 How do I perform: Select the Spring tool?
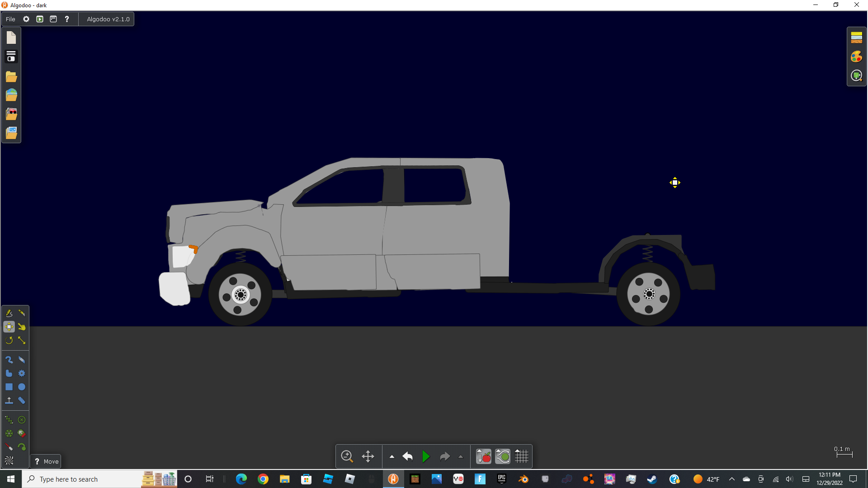[9, 420]
